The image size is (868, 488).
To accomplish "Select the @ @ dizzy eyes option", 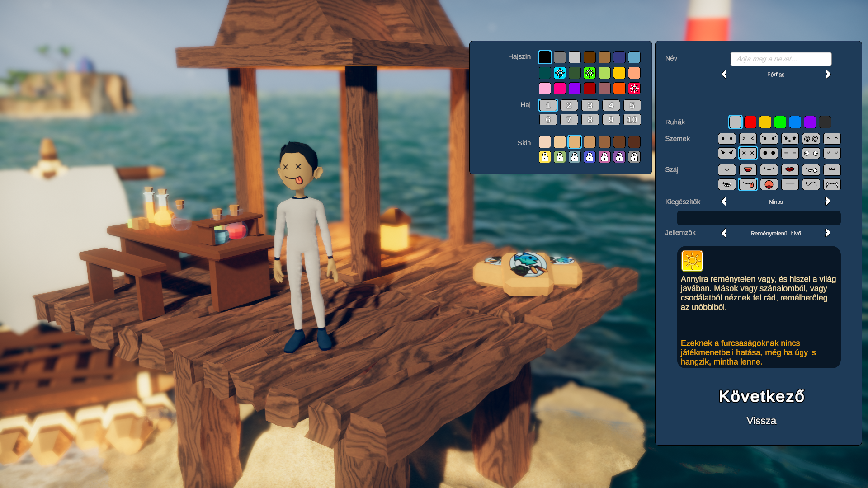I will (x=811, y=139).
